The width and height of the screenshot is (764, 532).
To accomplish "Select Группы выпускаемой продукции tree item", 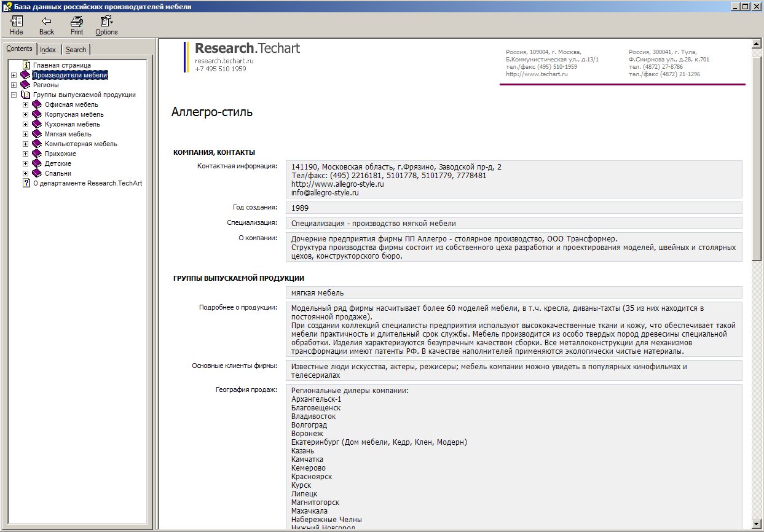I will 84,95.
